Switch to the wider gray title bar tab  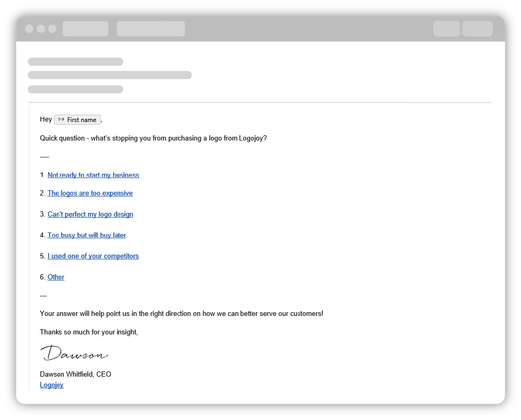click(151, 29)
